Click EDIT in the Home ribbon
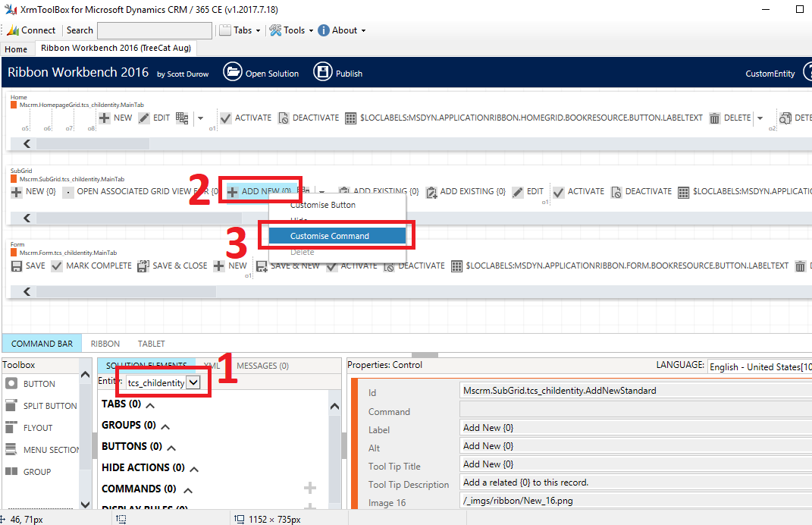 (x=155, y=118)
